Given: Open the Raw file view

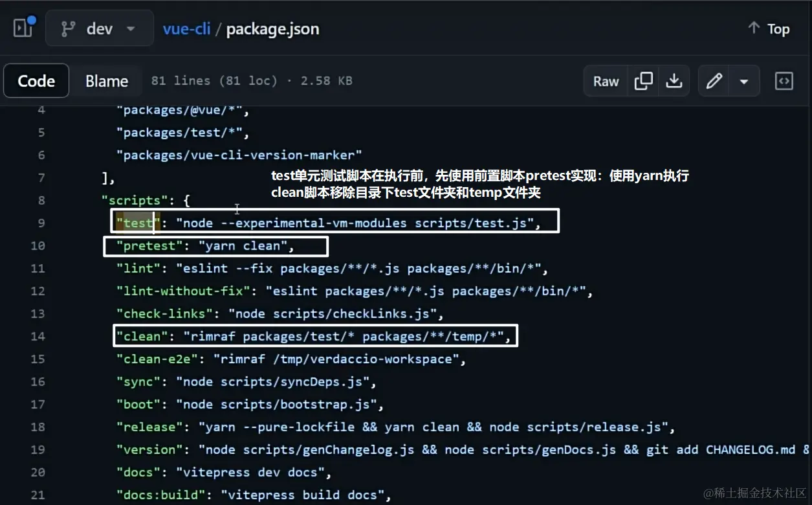Looking at the screenshot, I should point(606,81).
